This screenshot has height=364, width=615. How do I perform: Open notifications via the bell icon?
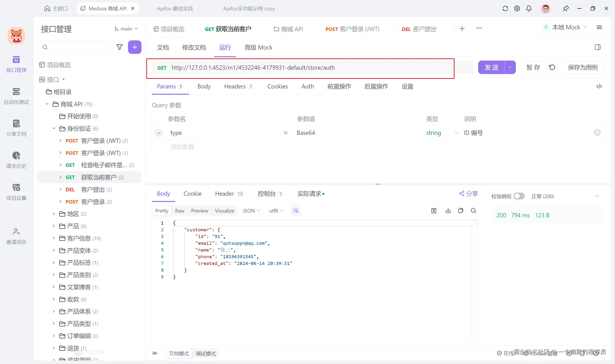click(529, 8)
